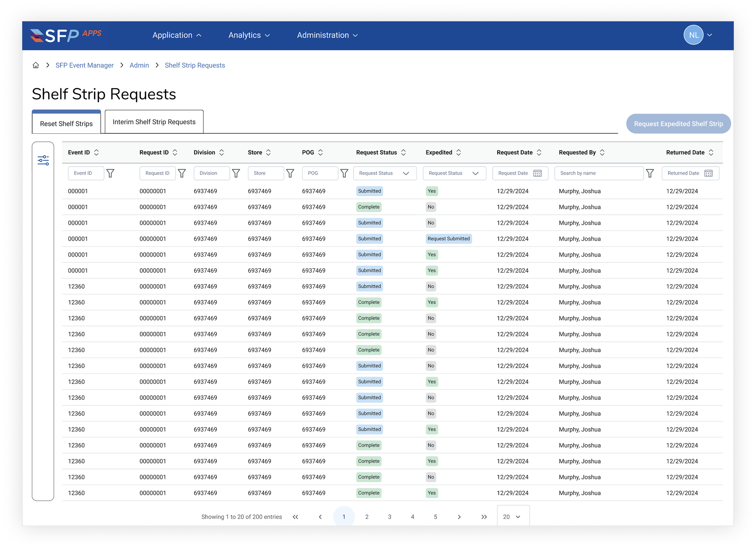Click the Requested By filter funnel icon
Viewport: 756px width, 549px height.
pyautogui.click(x=650, y=173)
